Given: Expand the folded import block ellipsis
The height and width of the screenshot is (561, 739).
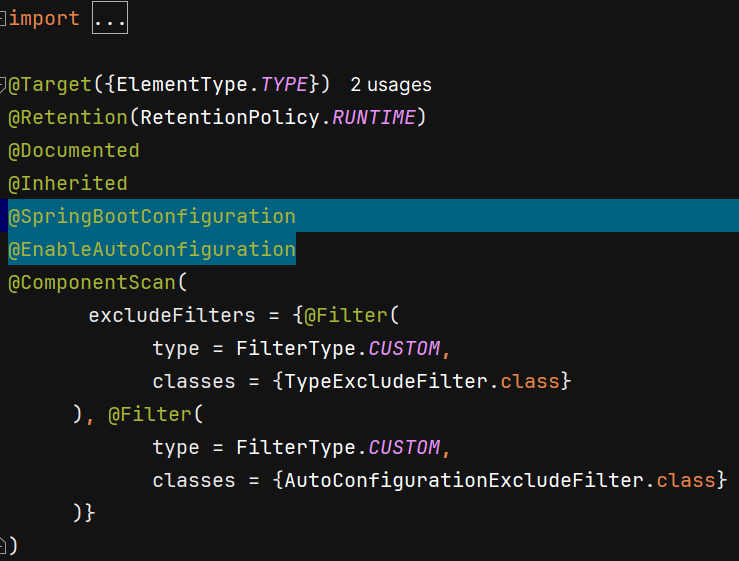Looking at the screenshot, I should (x=110, y=18).
